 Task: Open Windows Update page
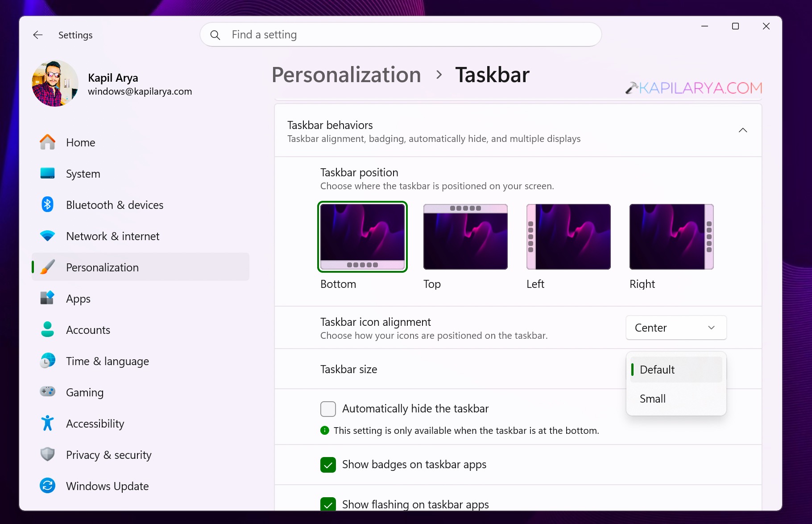pyautogui.click(x=140, y=486)
